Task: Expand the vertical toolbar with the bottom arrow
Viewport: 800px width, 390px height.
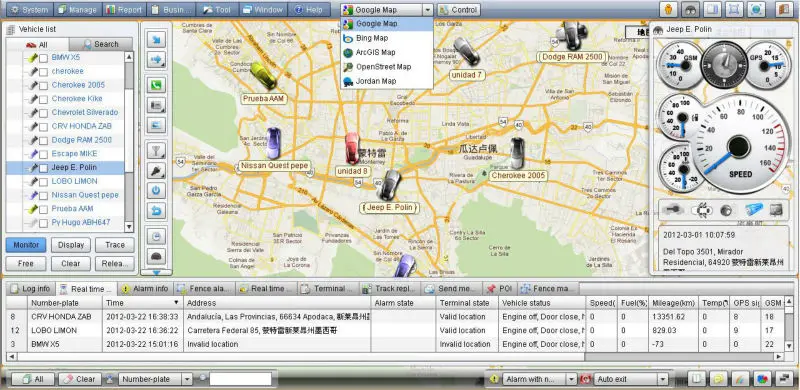Action: tap(156, 272)
